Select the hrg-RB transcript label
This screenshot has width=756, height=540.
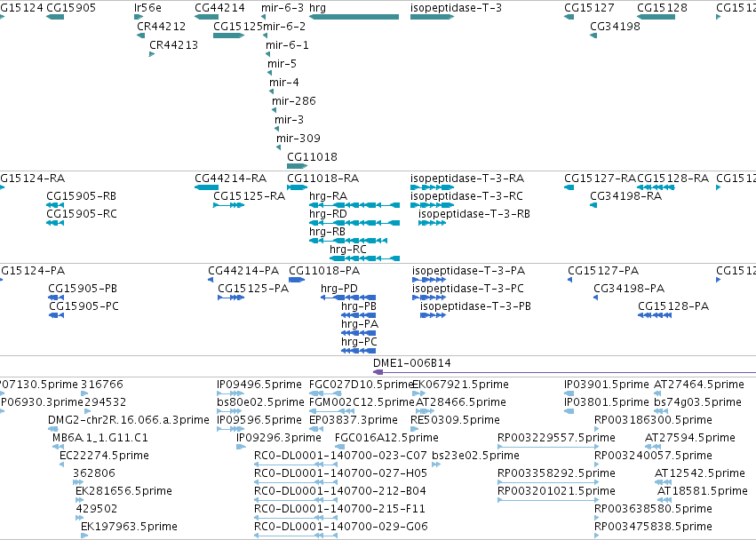point(328,232)
